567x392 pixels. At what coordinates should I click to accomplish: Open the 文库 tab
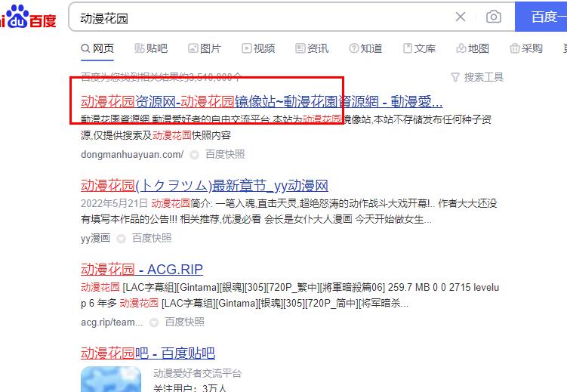419,48
